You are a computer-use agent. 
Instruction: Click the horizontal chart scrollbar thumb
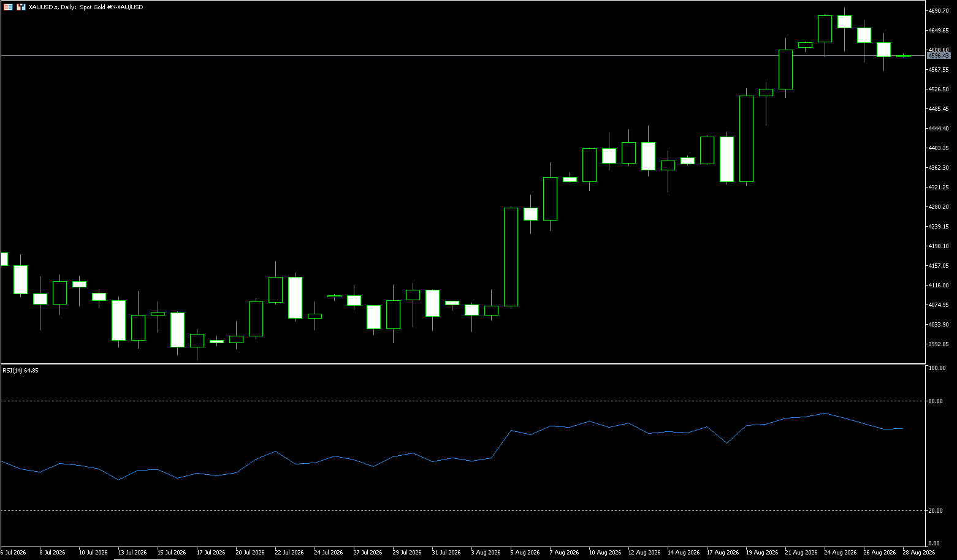tap(145, 559)
